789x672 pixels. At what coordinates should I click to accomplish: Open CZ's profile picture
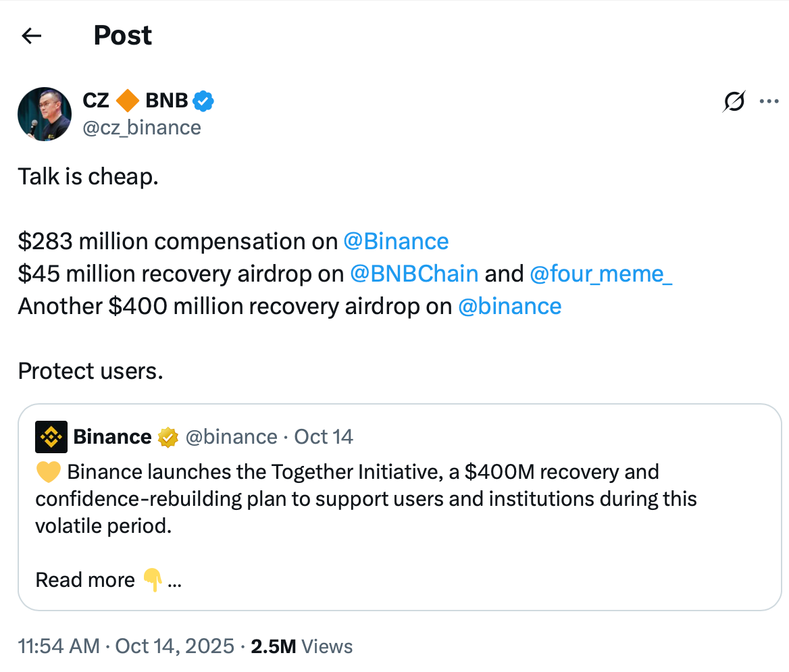click(x=45, y=113)
